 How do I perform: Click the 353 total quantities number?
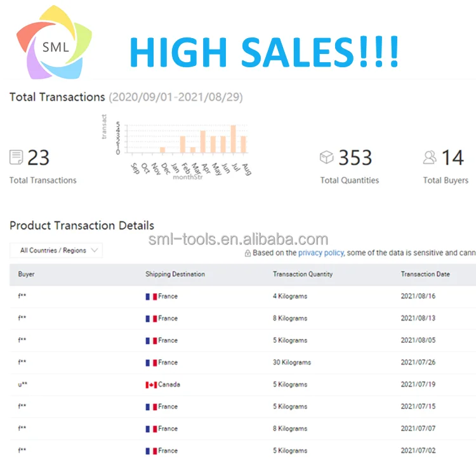(x=355, y=157)
